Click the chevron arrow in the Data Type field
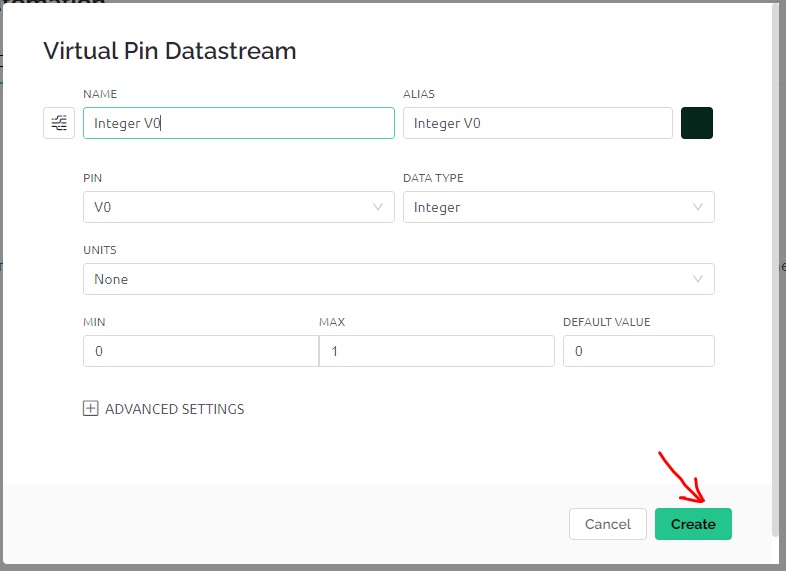Viewport: 786px width, 571px height. pos(697,207)
